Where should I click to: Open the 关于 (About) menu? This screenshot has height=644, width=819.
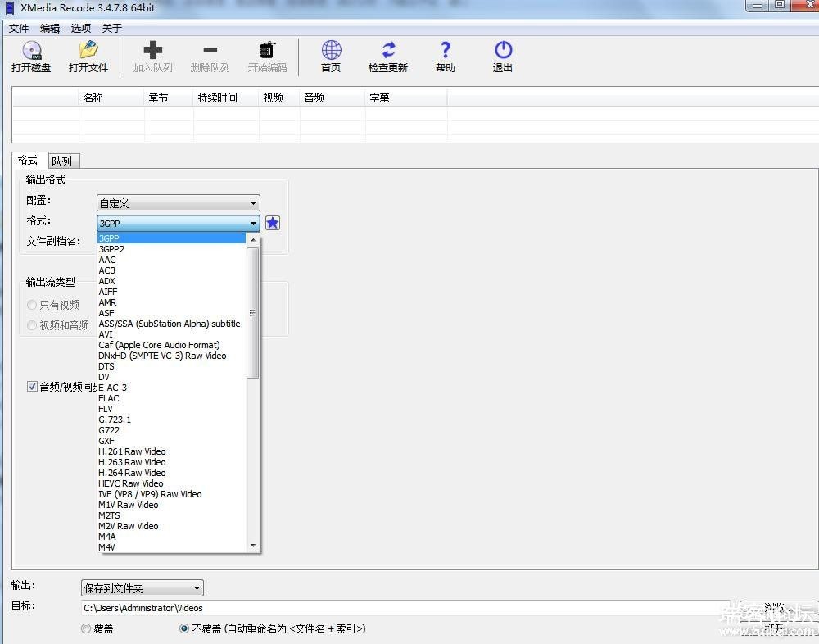(x=111, y=28)
